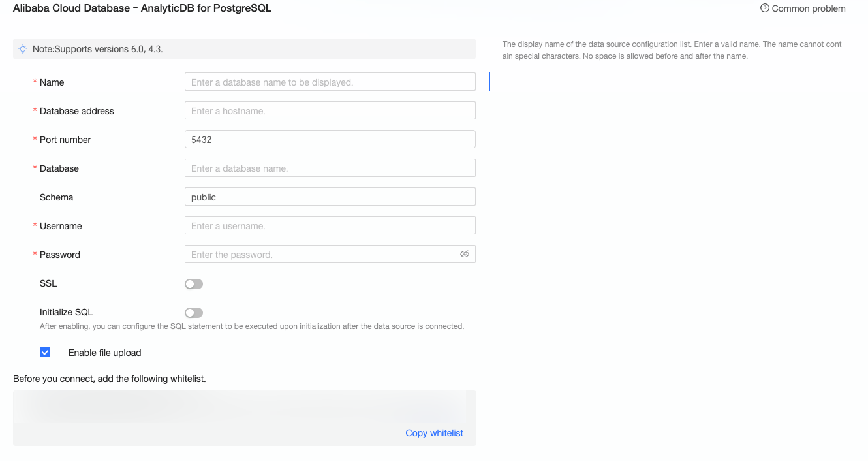The width and height of the screenshot is (868, 461).
Task: Click the Database address hostname field
Action: [330, 111]
